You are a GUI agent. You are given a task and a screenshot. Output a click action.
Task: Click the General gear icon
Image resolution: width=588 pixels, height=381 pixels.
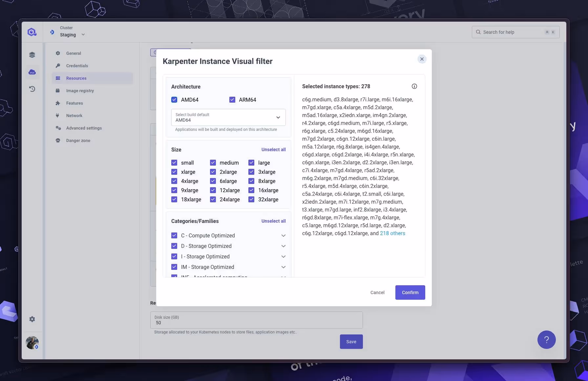click(x=58, y=53)
